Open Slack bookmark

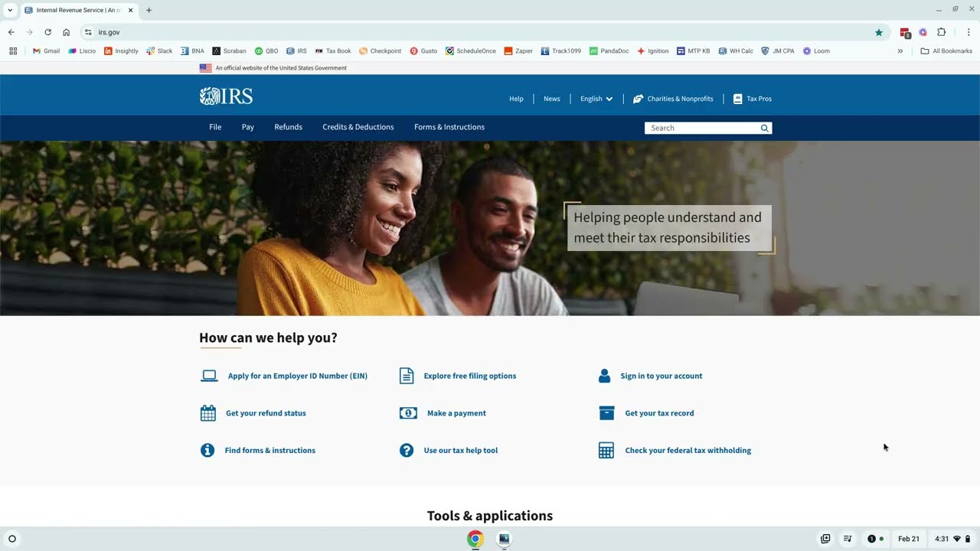tap(159, 51)
